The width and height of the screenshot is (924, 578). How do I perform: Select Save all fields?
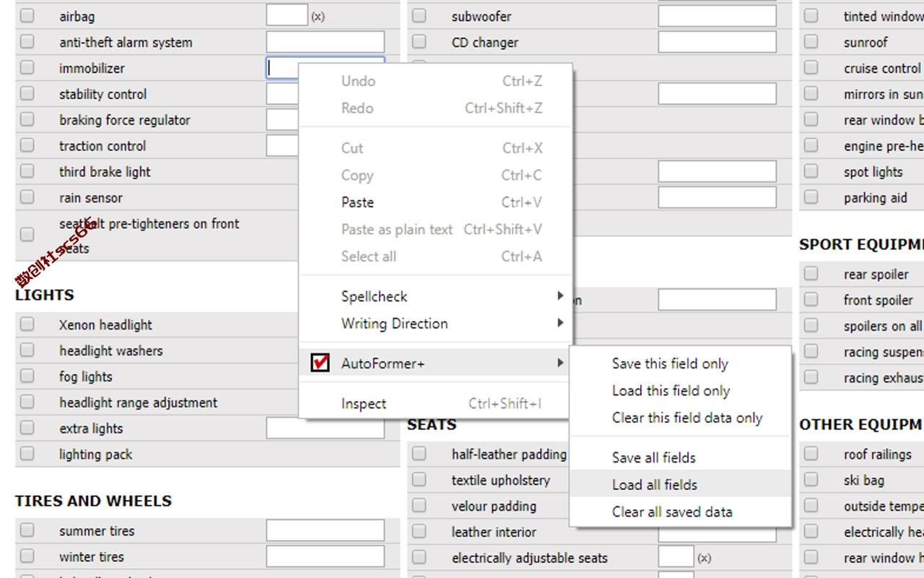tap(681, 457)
